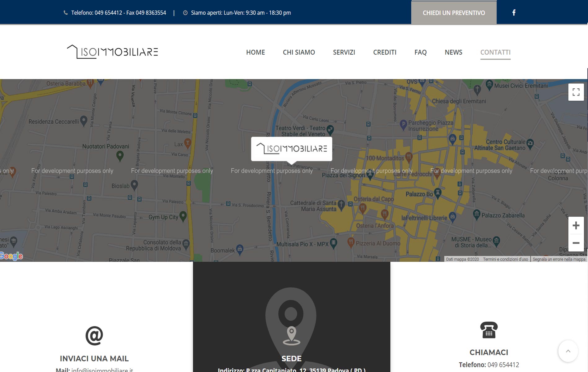Select the Lax restaurant map pin

188,143
